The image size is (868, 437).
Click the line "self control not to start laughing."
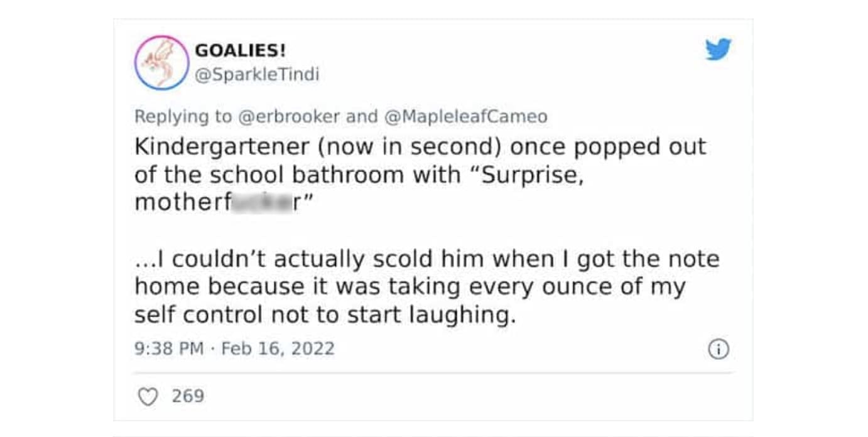(325, 314)
